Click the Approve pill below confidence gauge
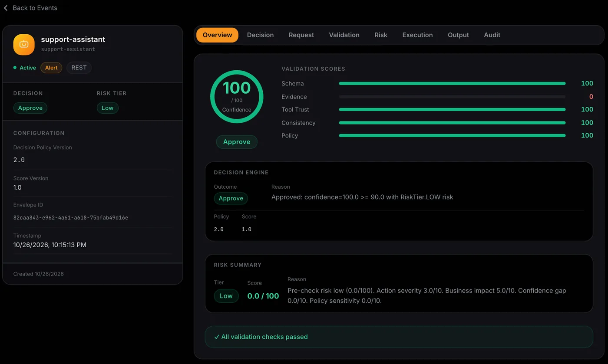Screen dimensions: 608x364 [x=237, y=142]
